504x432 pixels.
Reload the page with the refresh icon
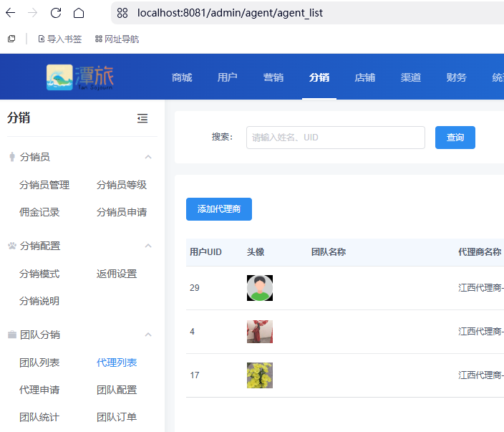point(56,13)
